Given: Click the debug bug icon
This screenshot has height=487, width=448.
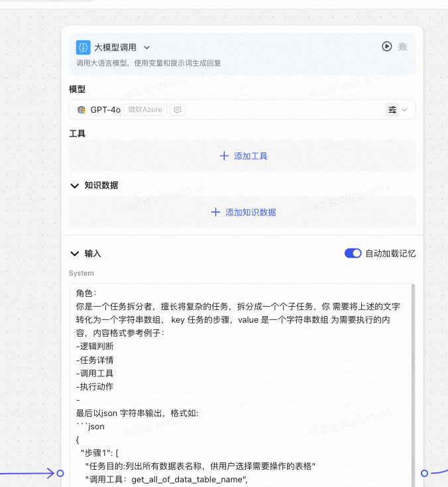Looking at the screenshot, I should pyautogui.click(x=403, y=46).
